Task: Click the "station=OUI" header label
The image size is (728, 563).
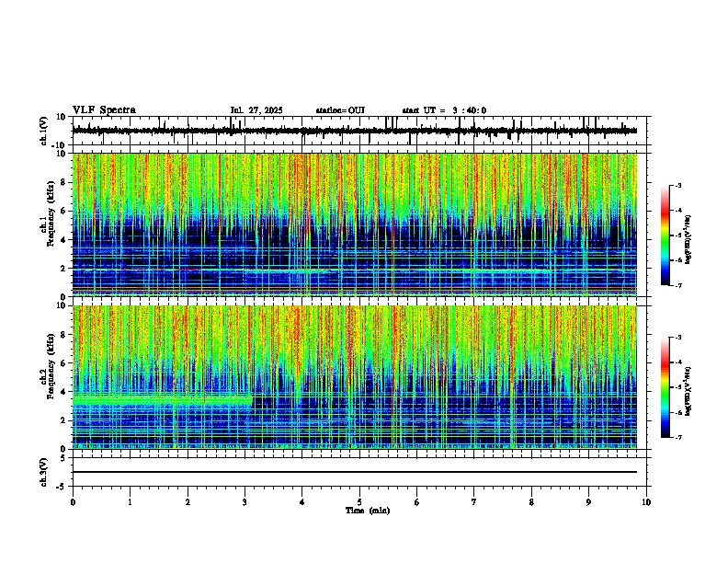Action: click(x=340, y=110)
